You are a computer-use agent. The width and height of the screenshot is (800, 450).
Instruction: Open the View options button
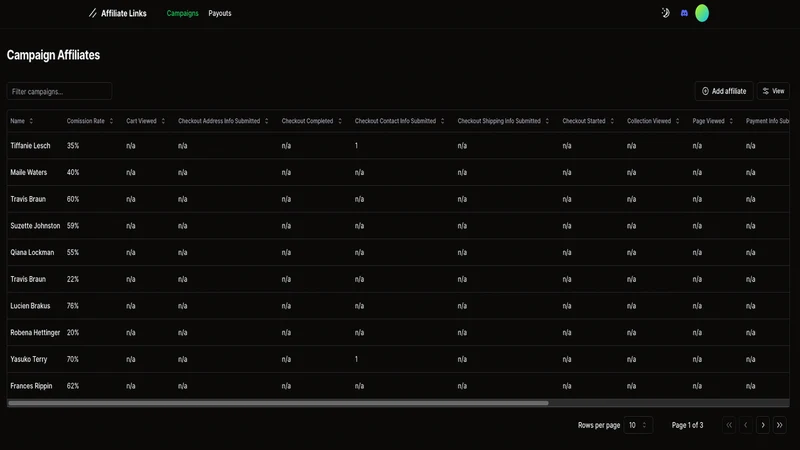[773, 91]
